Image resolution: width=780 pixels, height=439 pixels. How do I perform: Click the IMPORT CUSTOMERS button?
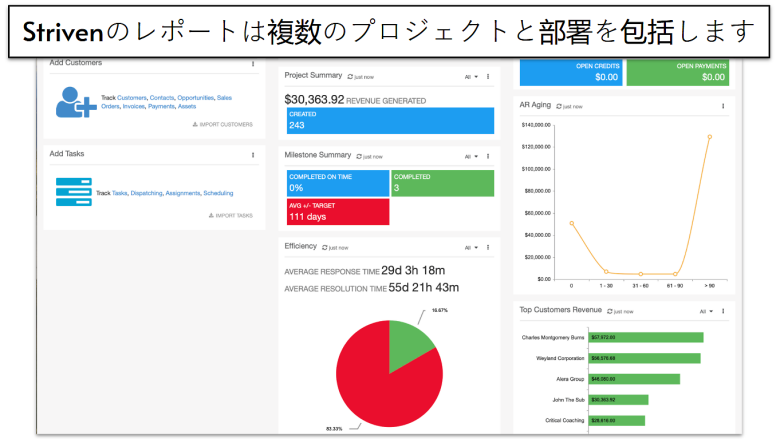[x=223, y=124]
